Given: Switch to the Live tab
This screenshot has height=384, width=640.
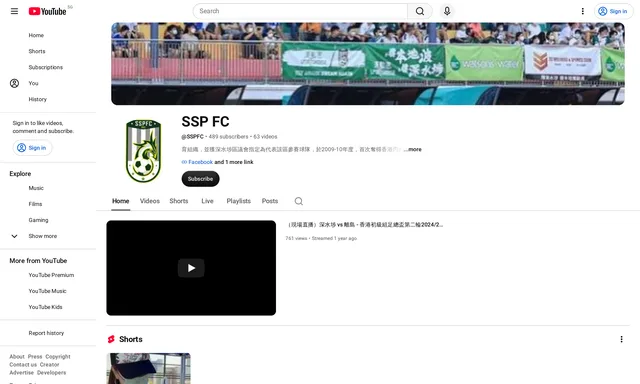Looking at the screenshot, I should (207, 201).
